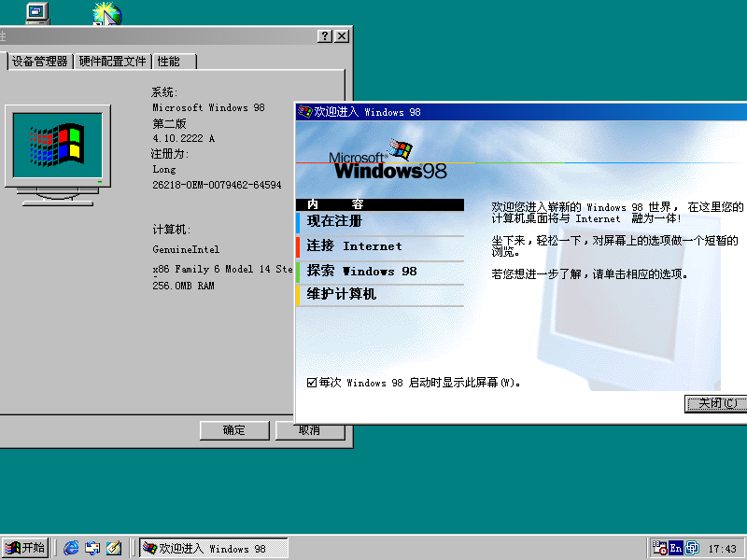Click the 17:43 clock in the taskbar

tap(722, 549)
